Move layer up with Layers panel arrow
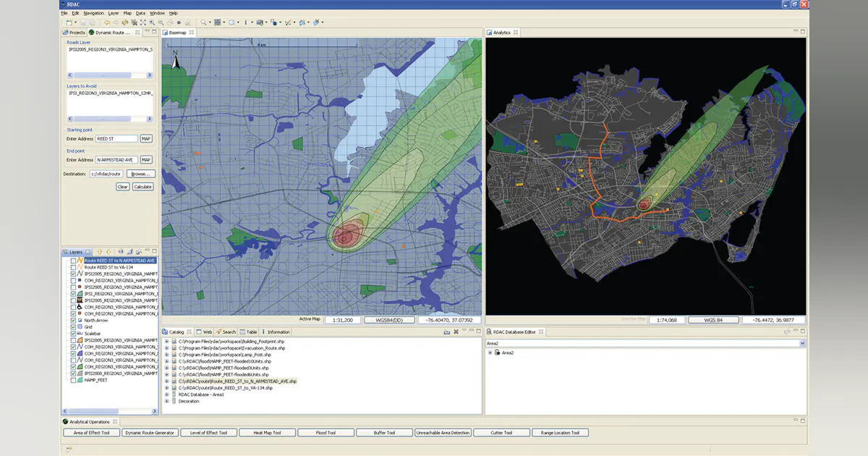The height and width of the screenshot is (456, 868). pyautogui.click(x=100, y=252)
